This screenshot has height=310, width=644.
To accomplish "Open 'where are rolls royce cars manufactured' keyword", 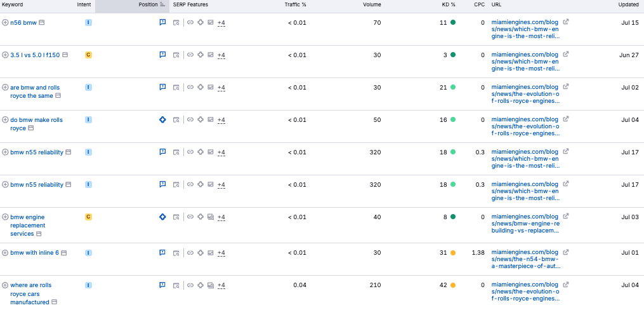I will (x=31, y=293).
